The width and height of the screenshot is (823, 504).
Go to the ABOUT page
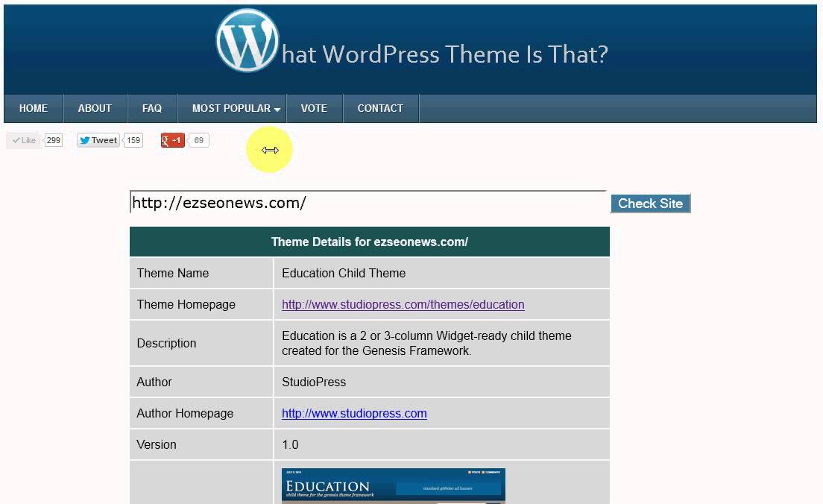click(95, 108)
